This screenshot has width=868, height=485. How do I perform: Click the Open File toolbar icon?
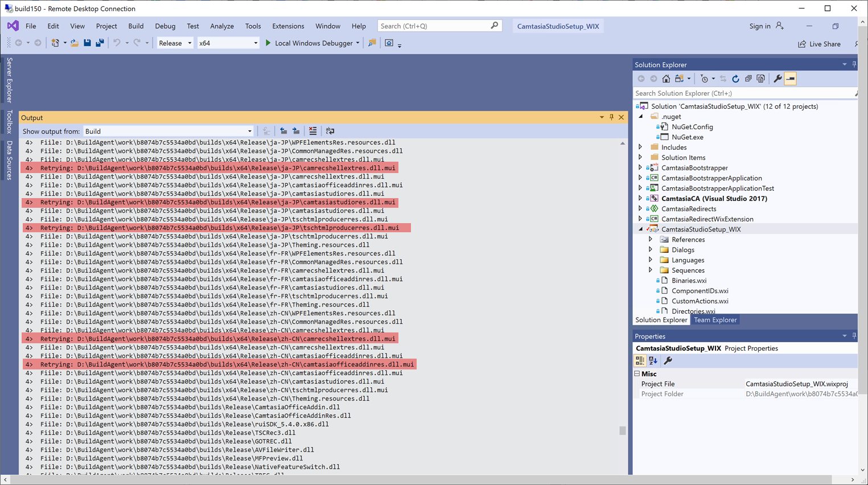75,43
